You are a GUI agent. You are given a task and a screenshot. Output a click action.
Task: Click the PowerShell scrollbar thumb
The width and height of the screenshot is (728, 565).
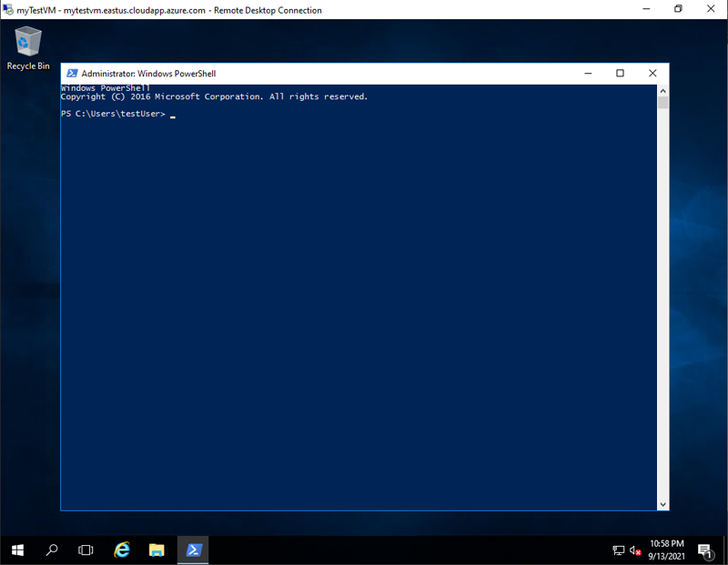point(663,103)
